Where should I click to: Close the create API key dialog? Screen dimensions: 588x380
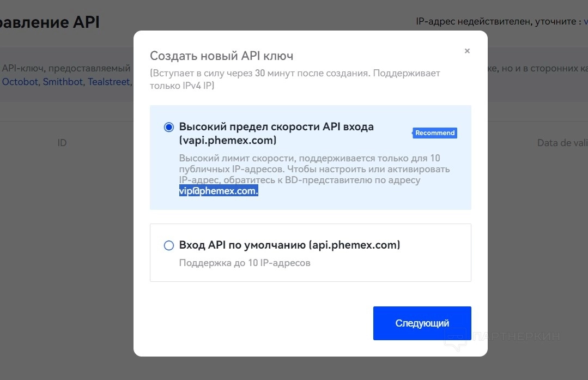[467, 51]
